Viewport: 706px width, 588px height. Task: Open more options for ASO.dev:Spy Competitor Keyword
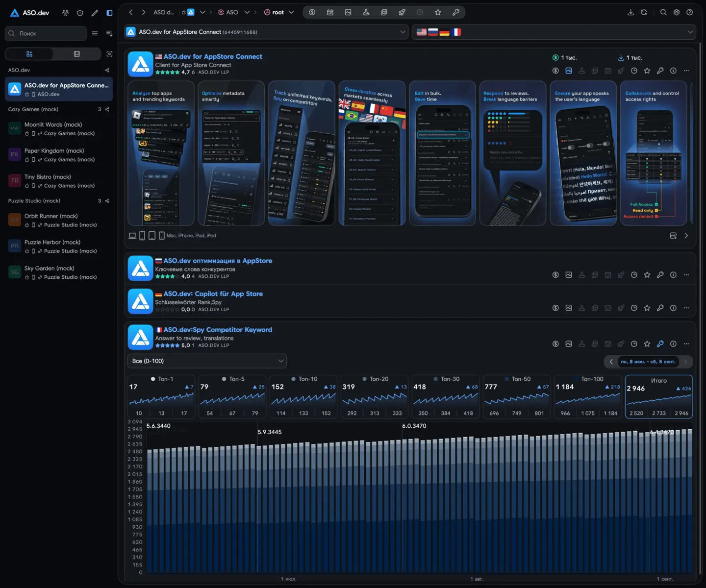click(x=686, y=344)
